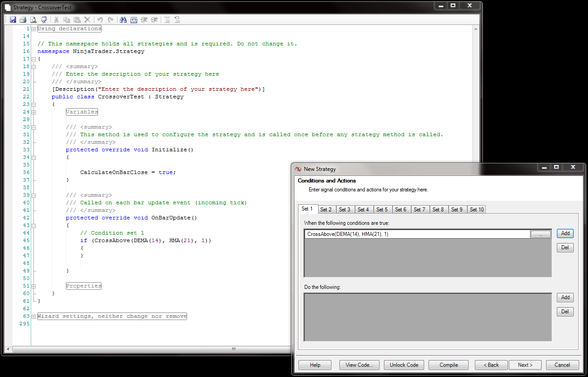Click the Cut scissors icon
588x377 pixels.
click(56, 20)
